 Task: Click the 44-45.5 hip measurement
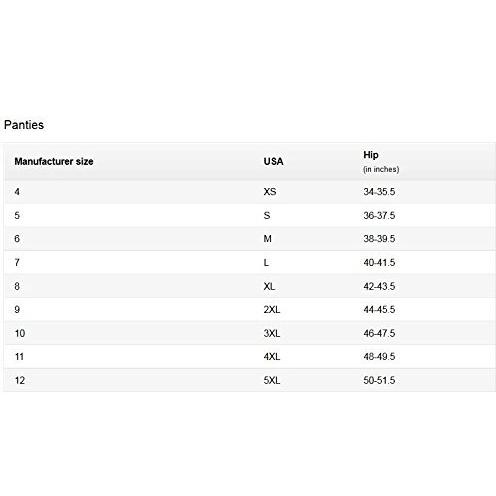[379, 310]
